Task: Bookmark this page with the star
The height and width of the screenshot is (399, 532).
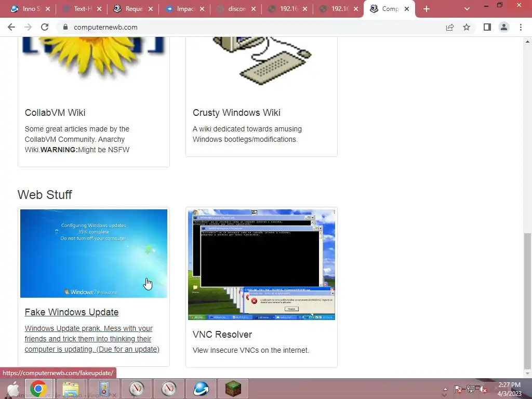Action: pos(467,27)
